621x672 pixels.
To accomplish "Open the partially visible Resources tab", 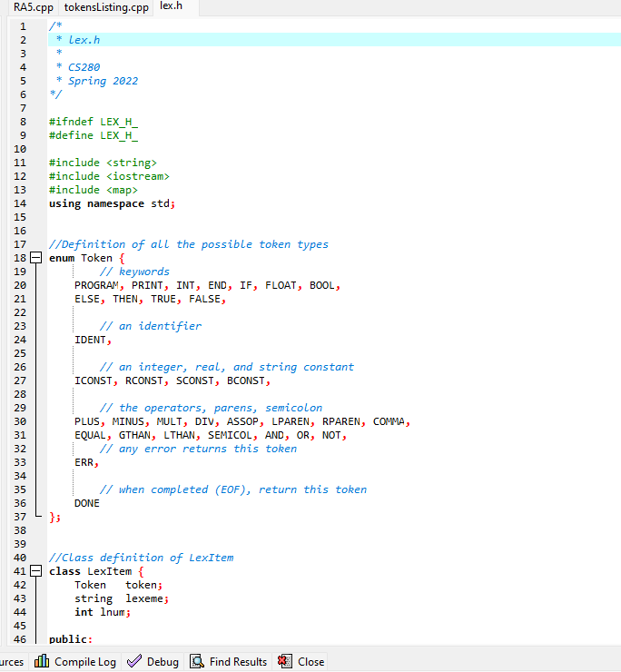I will point(13,662).
